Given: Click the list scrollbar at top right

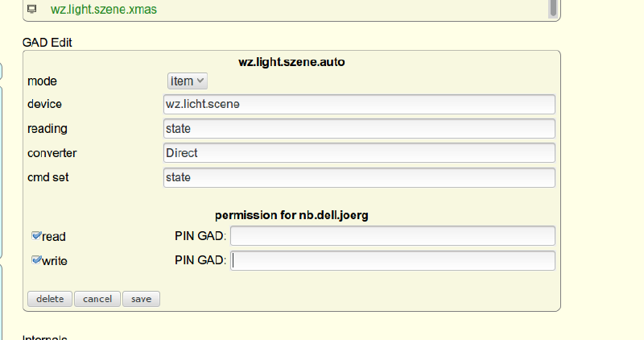Looking at the screenshot, I should tap(552, 8).
